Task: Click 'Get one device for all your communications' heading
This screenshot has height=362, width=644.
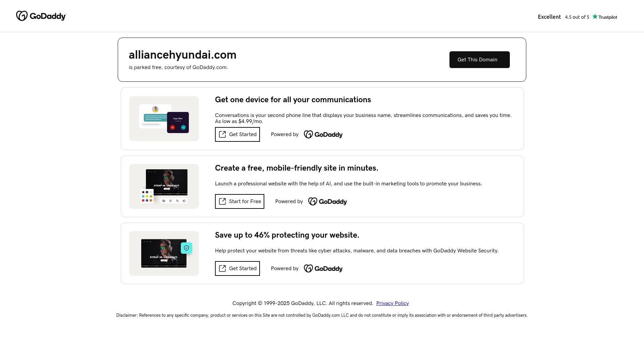Action: pyautogui.click(x=293, y=100)
